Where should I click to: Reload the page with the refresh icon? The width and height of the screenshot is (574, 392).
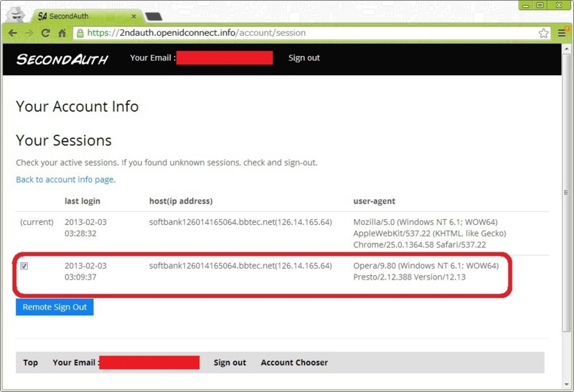[46, 33]
